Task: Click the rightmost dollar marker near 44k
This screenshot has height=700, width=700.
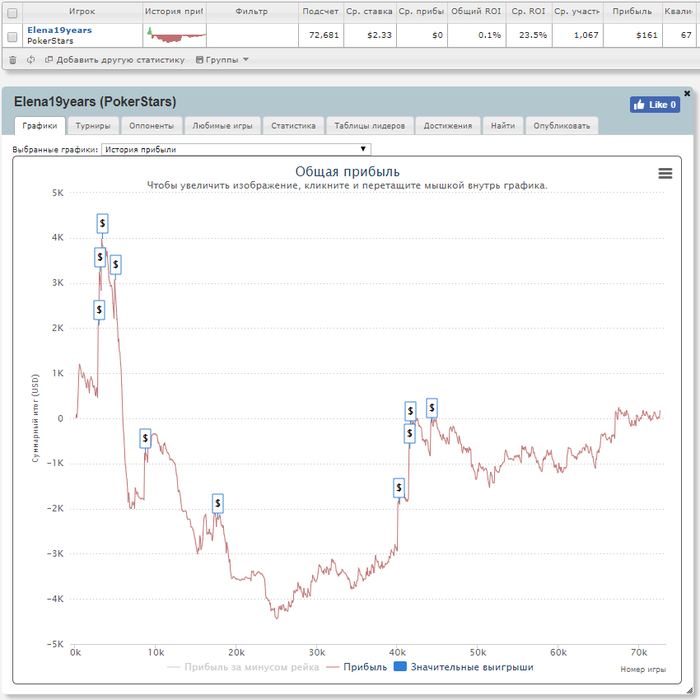Action: coord(432,408)
